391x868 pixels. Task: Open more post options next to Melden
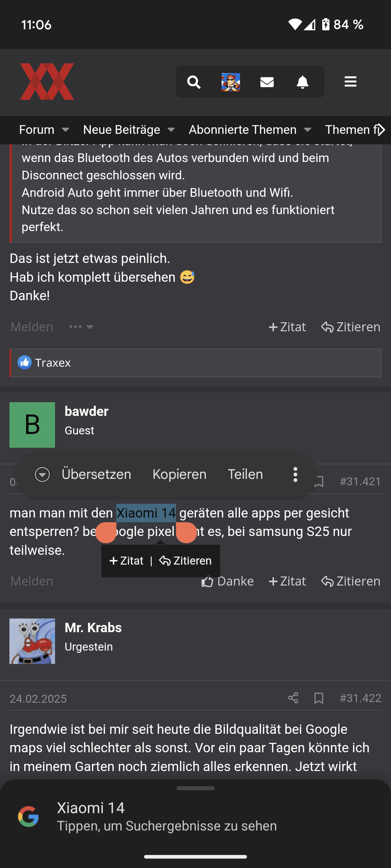pyautogui.click(x=81, y=327)
